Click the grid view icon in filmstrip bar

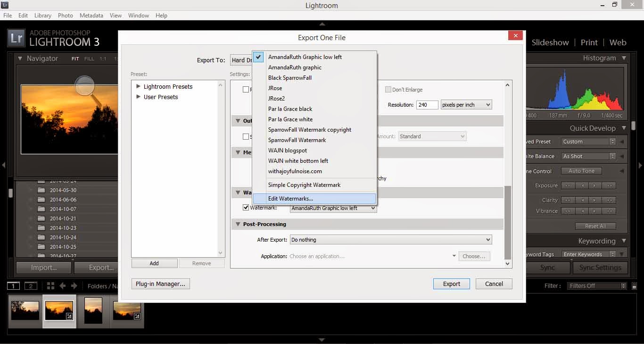tap(50, 285)
